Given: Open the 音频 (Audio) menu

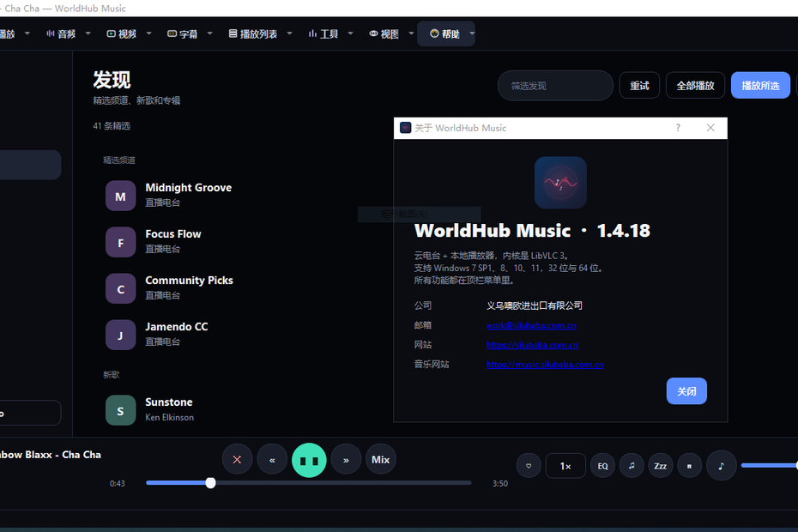Looking at the screenshot, I should (x=61, y=34).
